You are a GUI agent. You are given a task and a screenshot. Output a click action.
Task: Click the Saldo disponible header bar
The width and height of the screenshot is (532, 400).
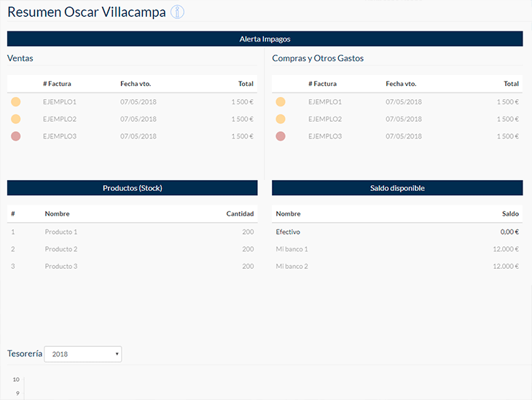tap(397, 188)
